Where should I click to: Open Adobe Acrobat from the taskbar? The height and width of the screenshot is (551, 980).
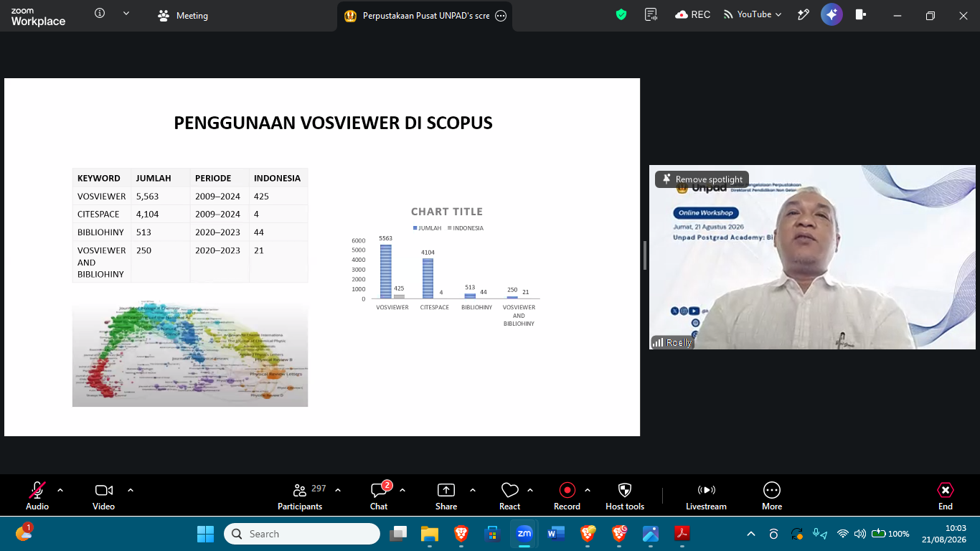pyautogui.click(x=682, y=534)
